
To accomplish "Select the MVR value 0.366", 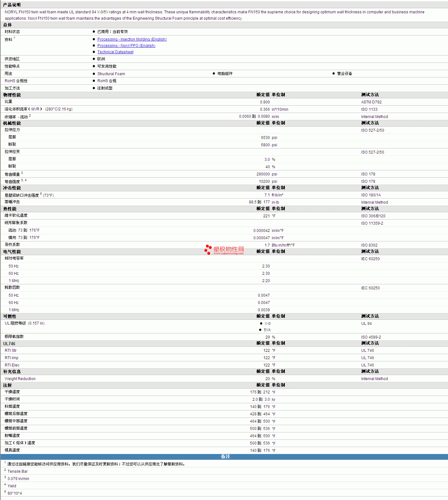I will pos(265,109).
